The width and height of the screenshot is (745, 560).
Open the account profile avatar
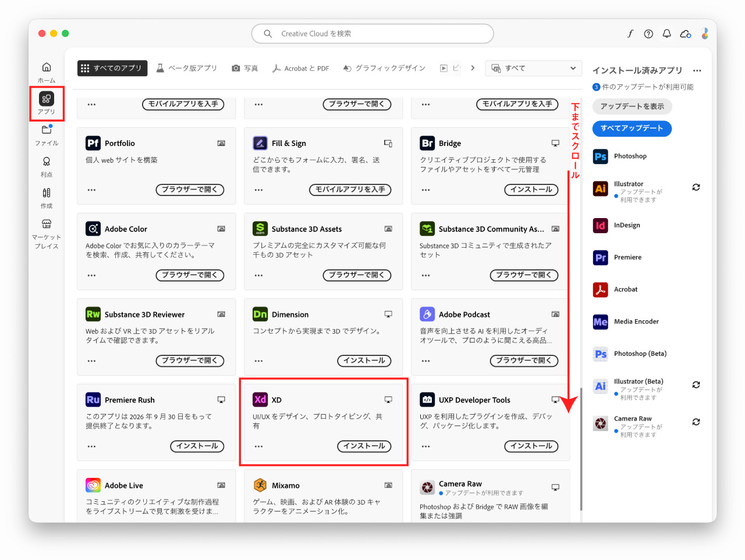(705, 34)
